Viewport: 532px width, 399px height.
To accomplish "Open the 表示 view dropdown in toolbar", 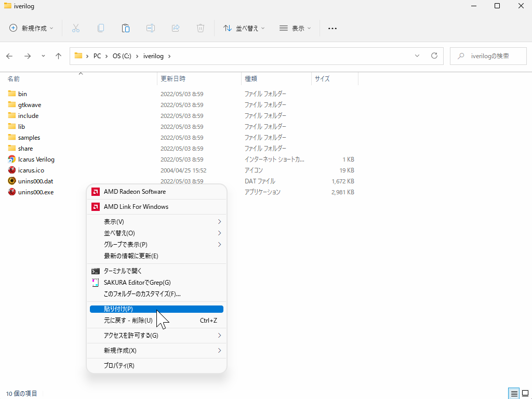I will coord(295,28).
